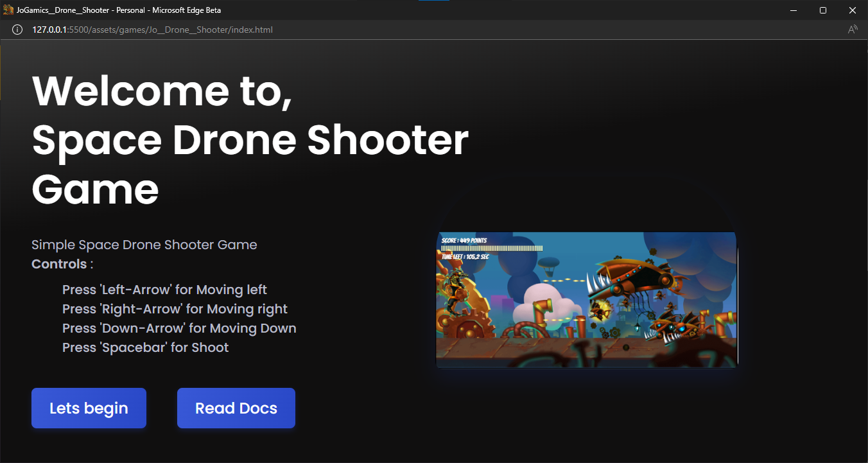Click the "Welcome to" heading
The height and width of the screenshot is (463, 868).
[162, 91]
